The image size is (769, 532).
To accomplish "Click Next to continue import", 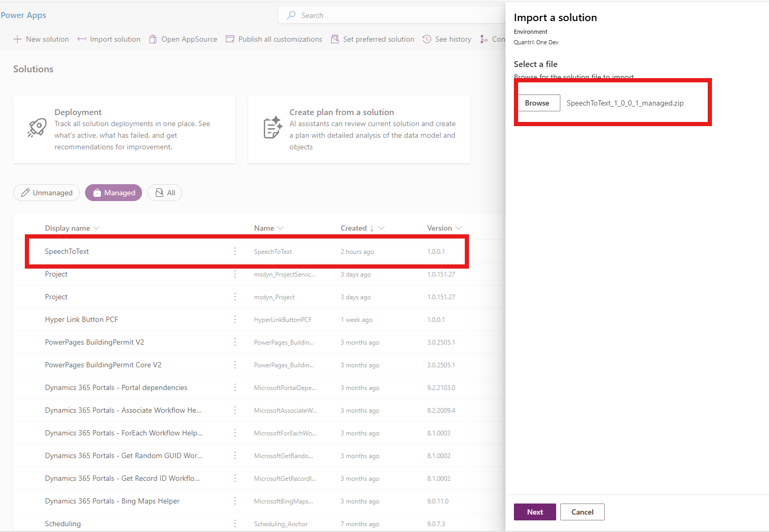I will (x=534, y=512).
